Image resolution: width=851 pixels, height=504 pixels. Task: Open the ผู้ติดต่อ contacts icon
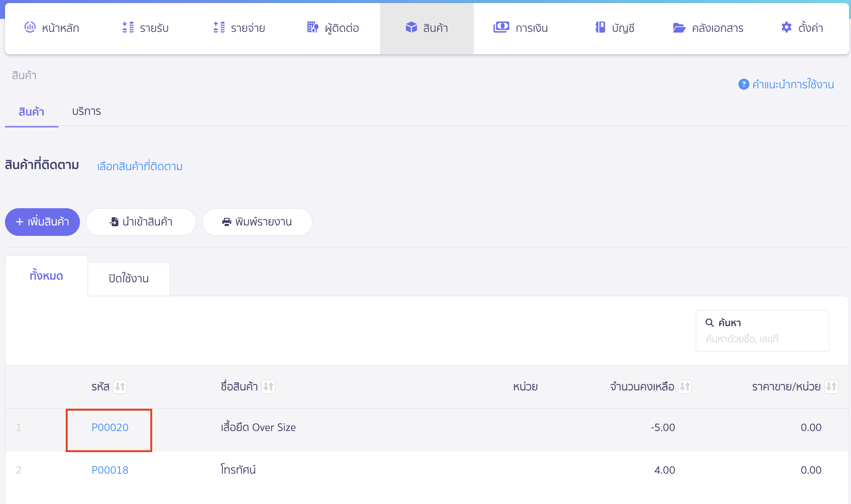coord(312,27)
